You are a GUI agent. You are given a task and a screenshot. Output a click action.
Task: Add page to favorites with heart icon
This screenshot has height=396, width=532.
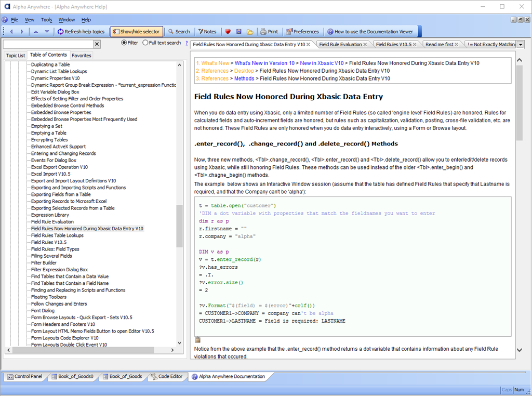point(228,32)
